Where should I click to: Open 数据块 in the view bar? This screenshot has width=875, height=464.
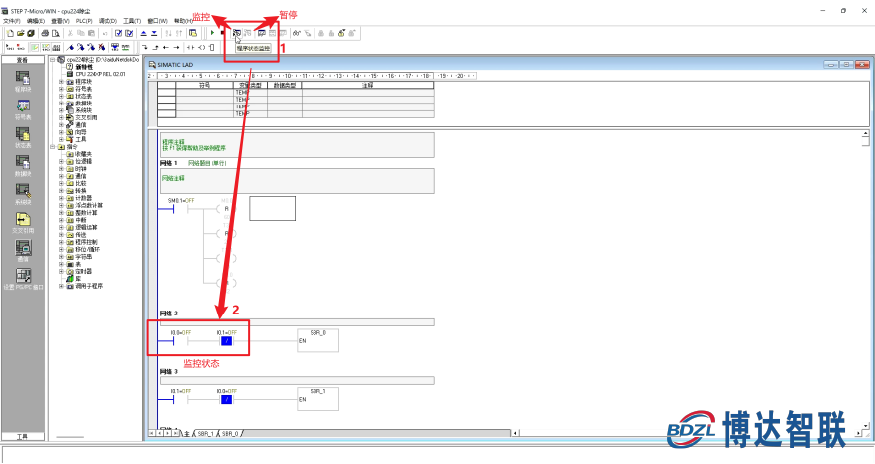23,166
